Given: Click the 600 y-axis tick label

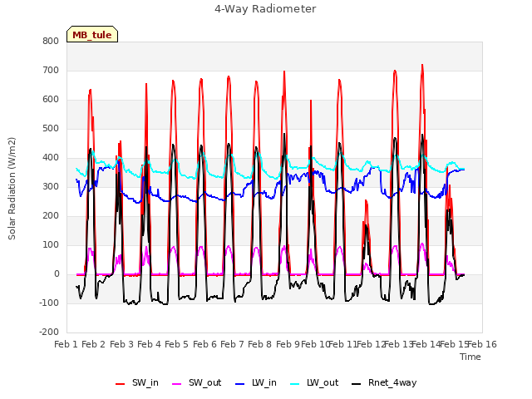Looking at the screenshot, I should (x=51, y=100).
